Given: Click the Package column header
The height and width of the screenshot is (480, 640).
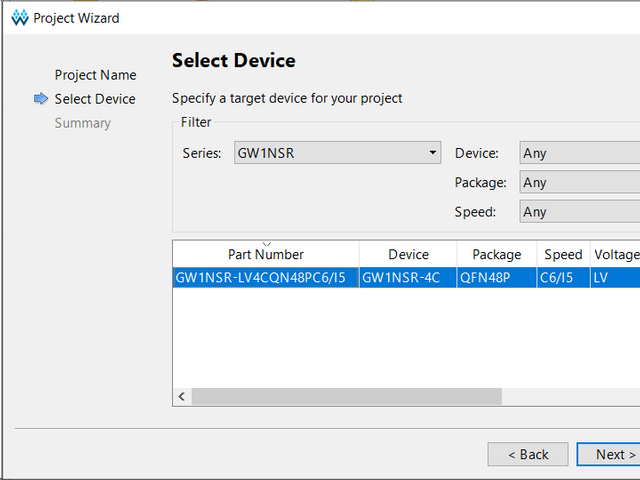Looking at the screenshot, I should coord(497,255).
